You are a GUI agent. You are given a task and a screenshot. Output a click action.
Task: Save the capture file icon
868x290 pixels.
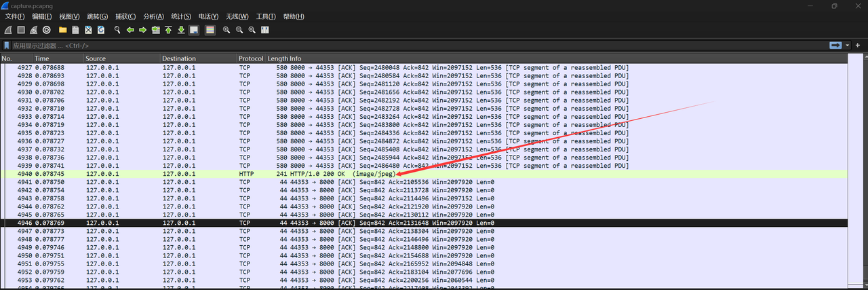[75, 30]
